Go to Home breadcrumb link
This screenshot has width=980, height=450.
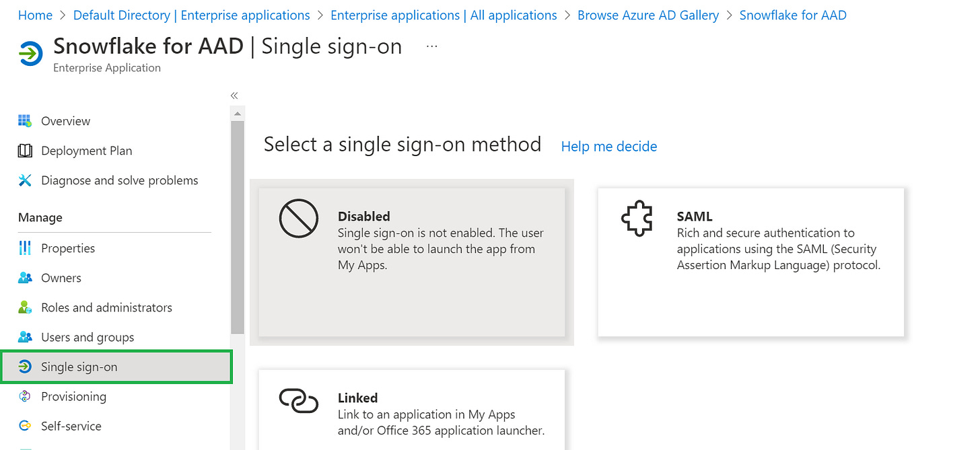point(35,15)
